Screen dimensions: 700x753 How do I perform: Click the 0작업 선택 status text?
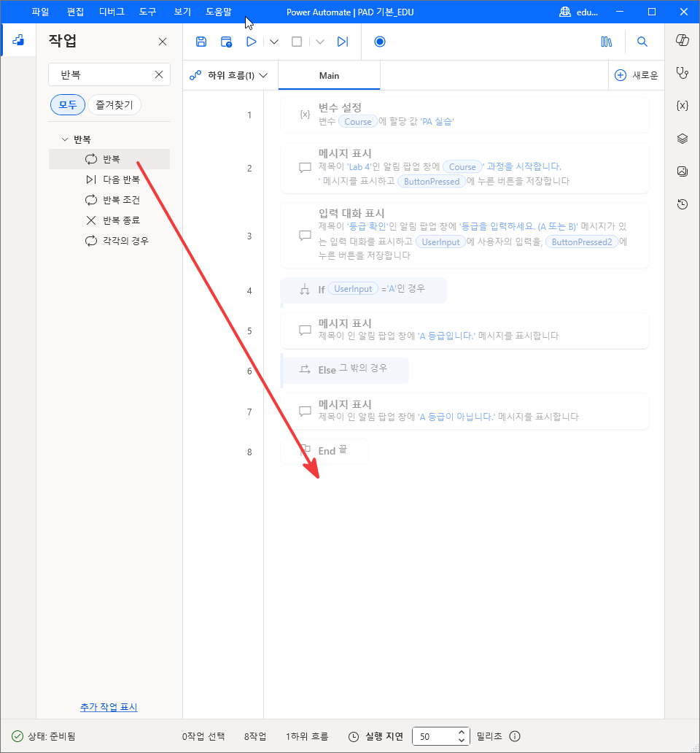point(203,736)
